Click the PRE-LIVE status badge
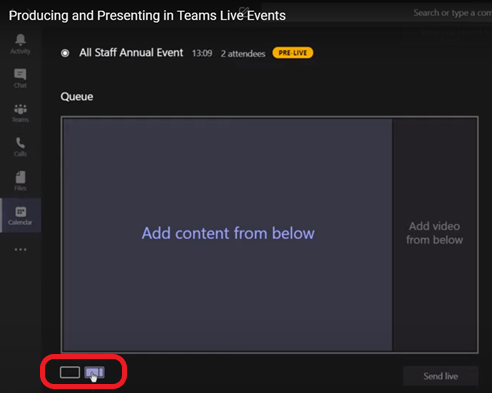 click(x=293, y=53)
